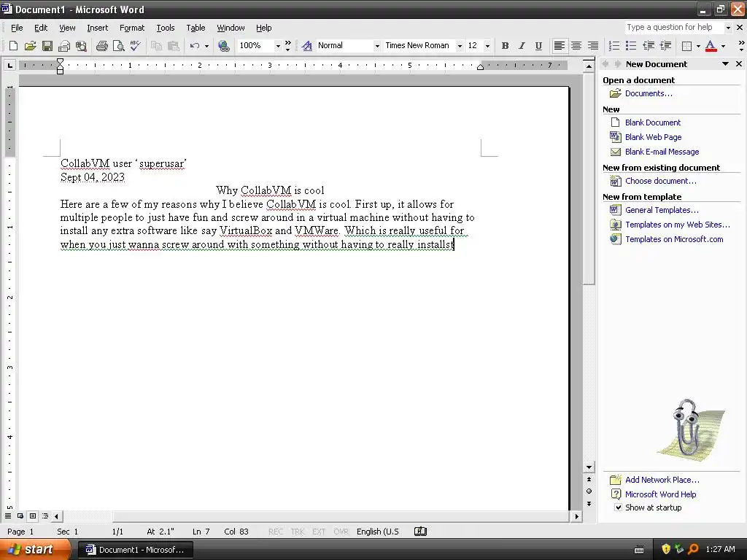Screen dimensions: 747x560
Task: Click the E-mail toolbar icon
Action: [64, 46]
